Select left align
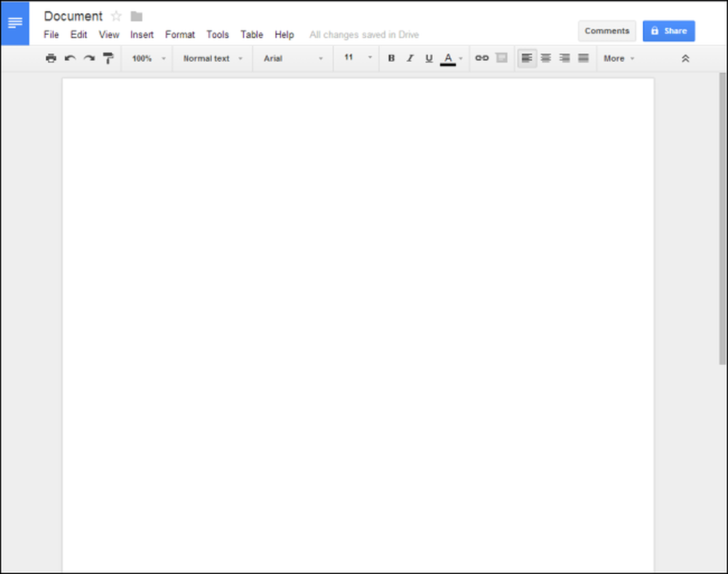728x574 pixels. [527, 58]
